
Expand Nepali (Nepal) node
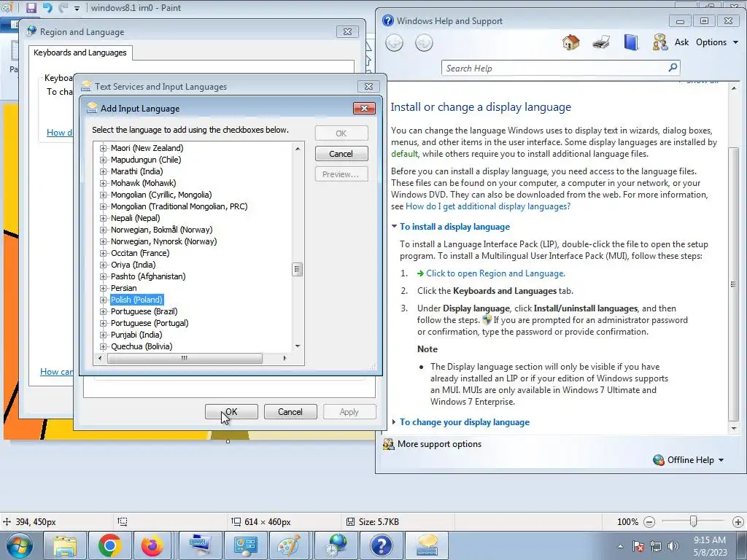(103, 218)
